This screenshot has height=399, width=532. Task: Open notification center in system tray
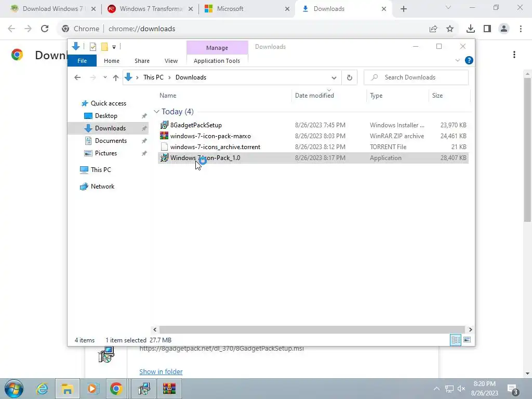coord(513,389)
